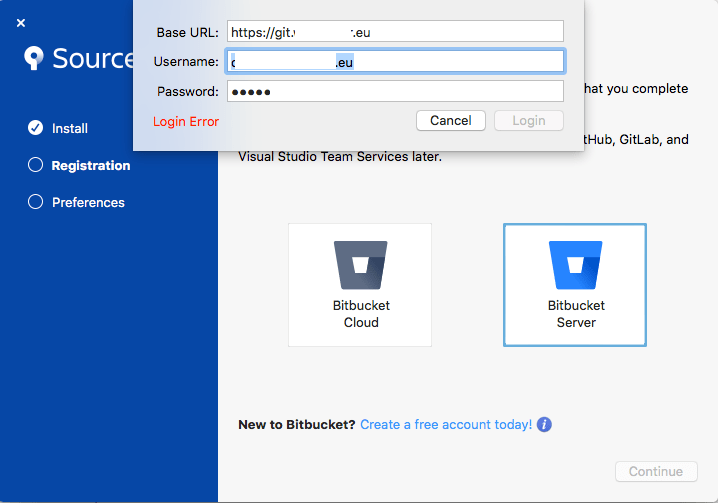The image size is (718, 503).
Task: Click the Username label
Action: click(x=186, y=61)
